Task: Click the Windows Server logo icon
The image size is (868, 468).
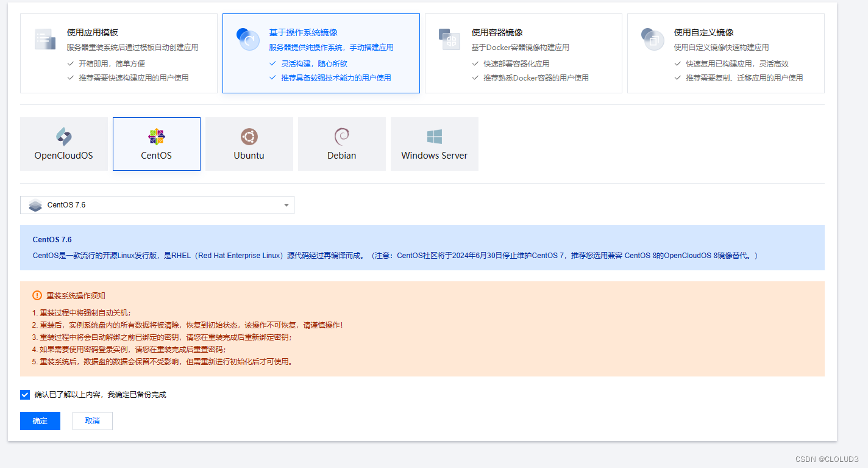Action: pyautogui.click(x=435, y=137)
